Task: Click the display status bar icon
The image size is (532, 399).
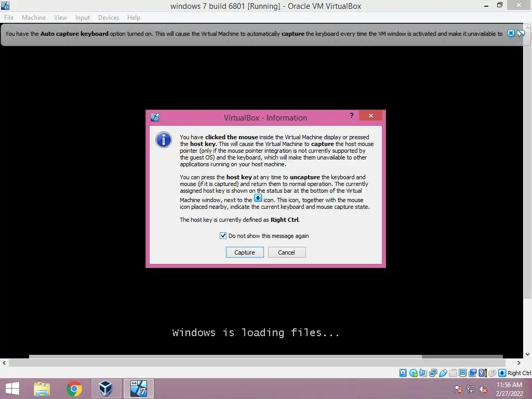Action: [x=462, y=373]
